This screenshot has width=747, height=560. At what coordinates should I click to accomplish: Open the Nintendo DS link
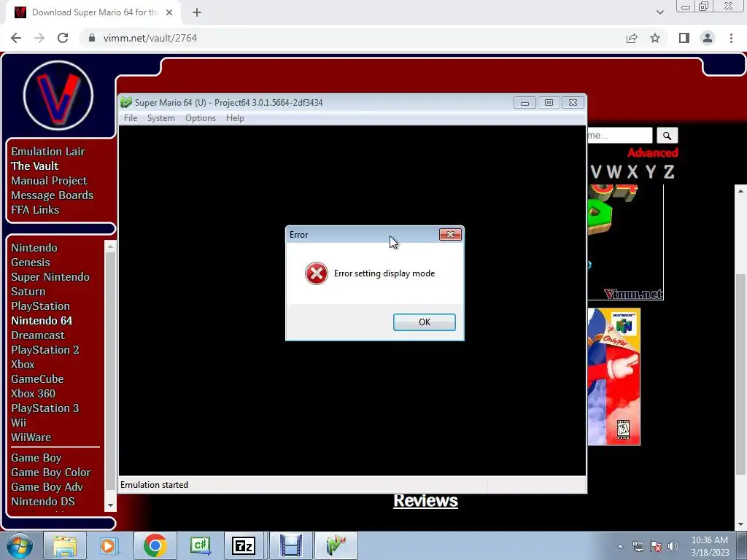click(43, 502)
